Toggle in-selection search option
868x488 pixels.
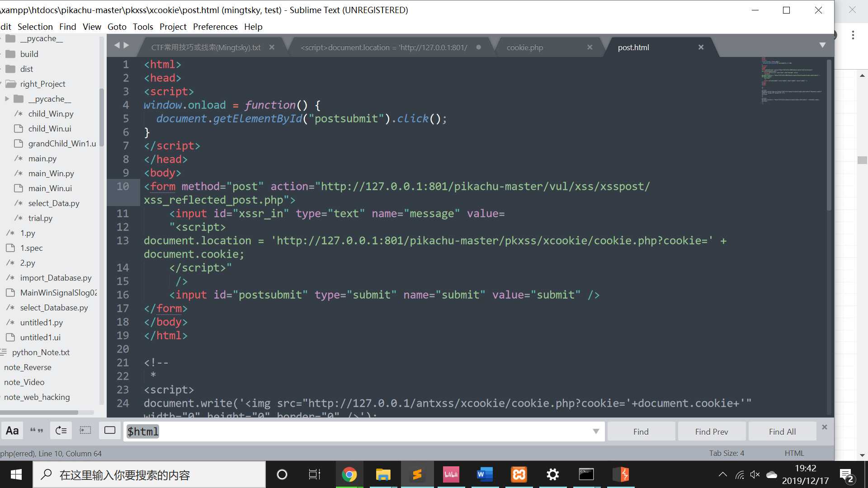coord(85,431)
